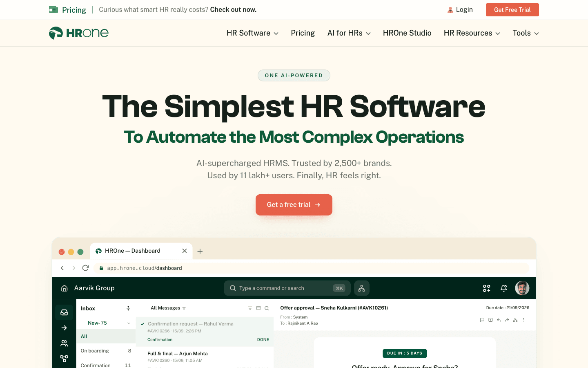
Task: Open the apps grid icon in the dashboard header
Action: pos(486,288)
